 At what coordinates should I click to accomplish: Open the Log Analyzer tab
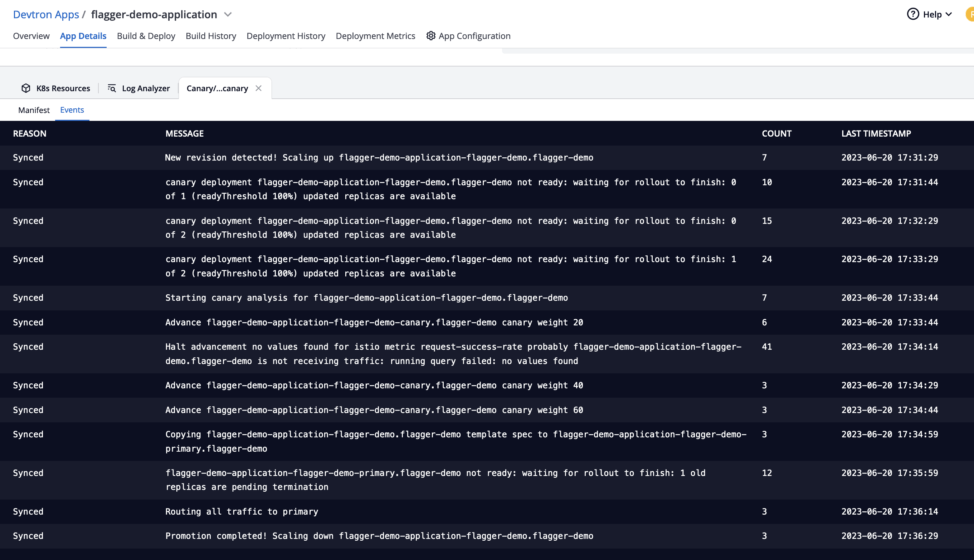(x=138, y=88)
